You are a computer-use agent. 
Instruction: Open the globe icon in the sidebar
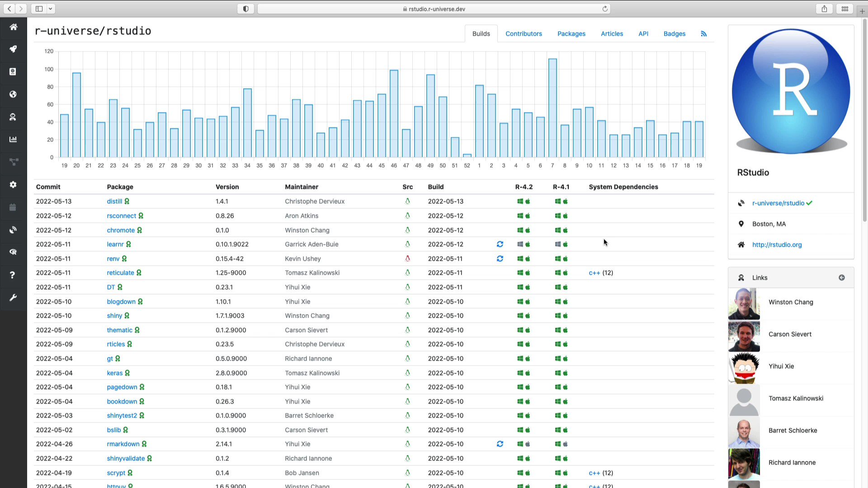[x=13, y=94]
